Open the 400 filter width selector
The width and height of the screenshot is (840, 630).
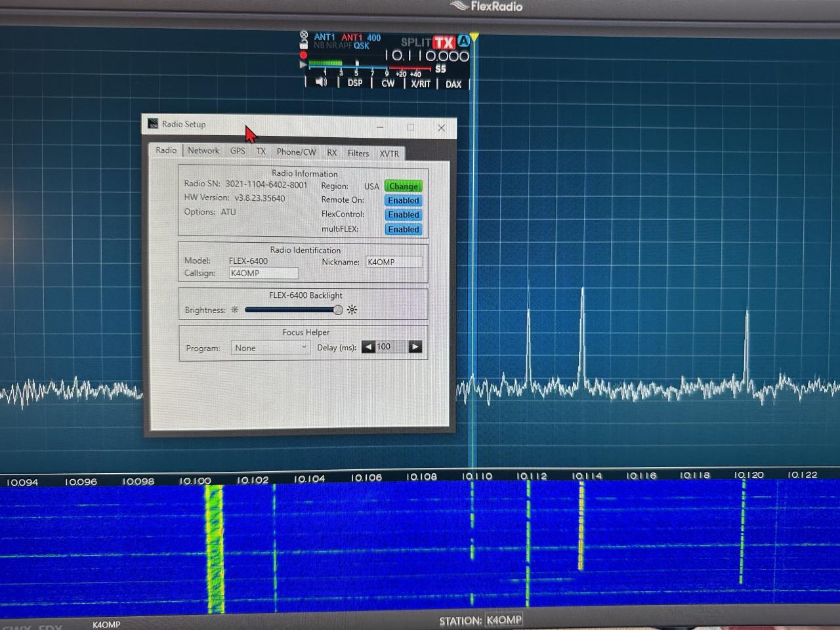coord(373,38)
